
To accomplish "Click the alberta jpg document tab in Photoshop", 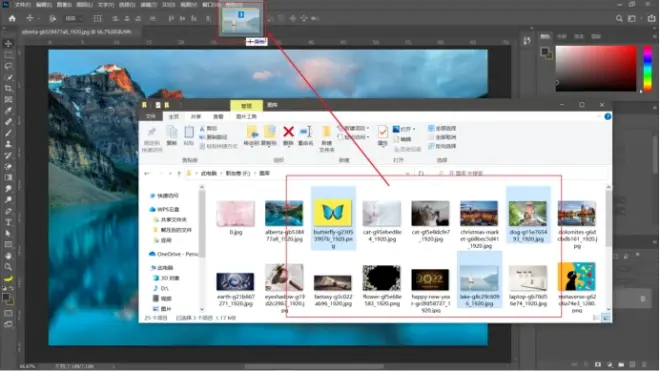I will coord(77,32).
